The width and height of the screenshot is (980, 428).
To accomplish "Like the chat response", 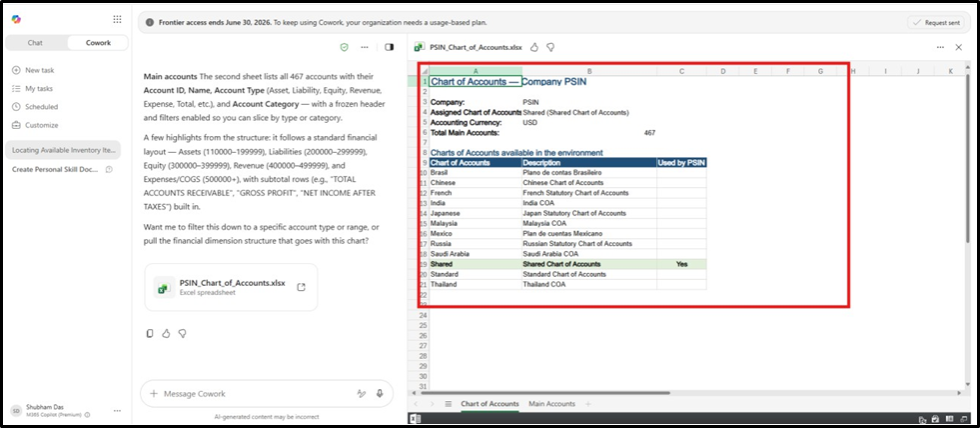I will coord(166,334).
